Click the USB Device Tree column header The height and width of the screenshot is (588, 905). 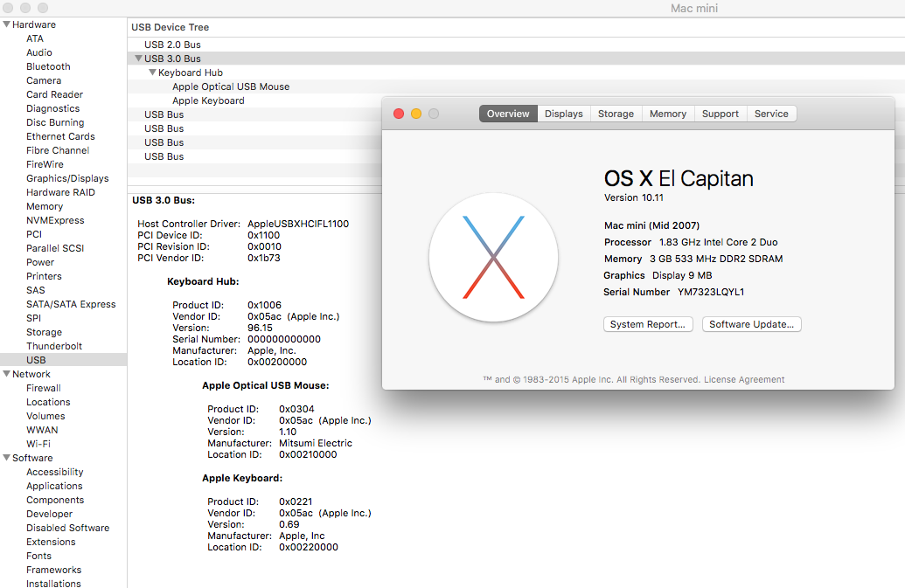[x=170, y=27]
